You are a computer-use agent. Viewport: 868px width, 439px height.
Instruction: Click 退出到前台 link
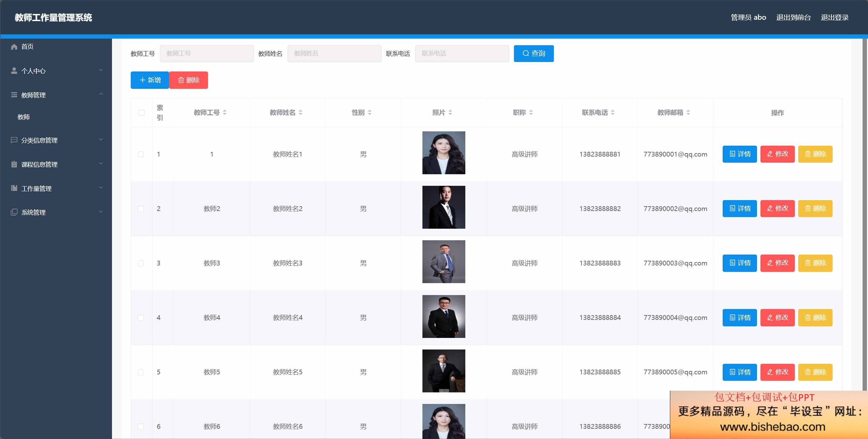point(793,17)
